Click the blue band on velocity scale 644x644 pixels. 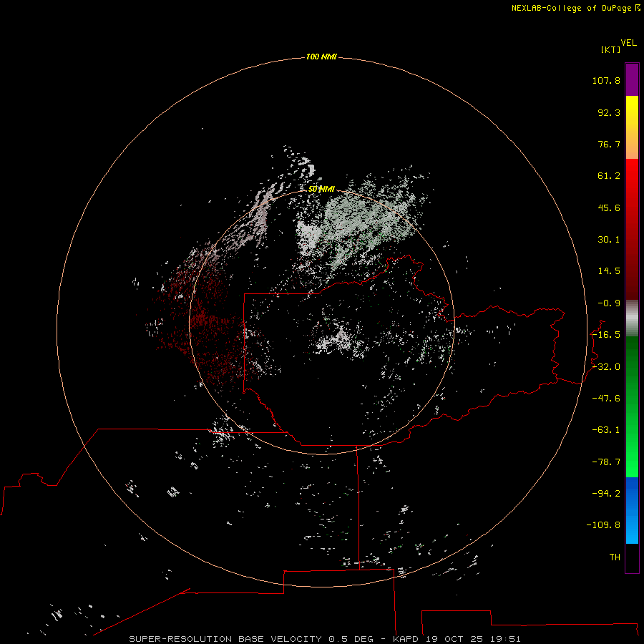coord(632,510)
